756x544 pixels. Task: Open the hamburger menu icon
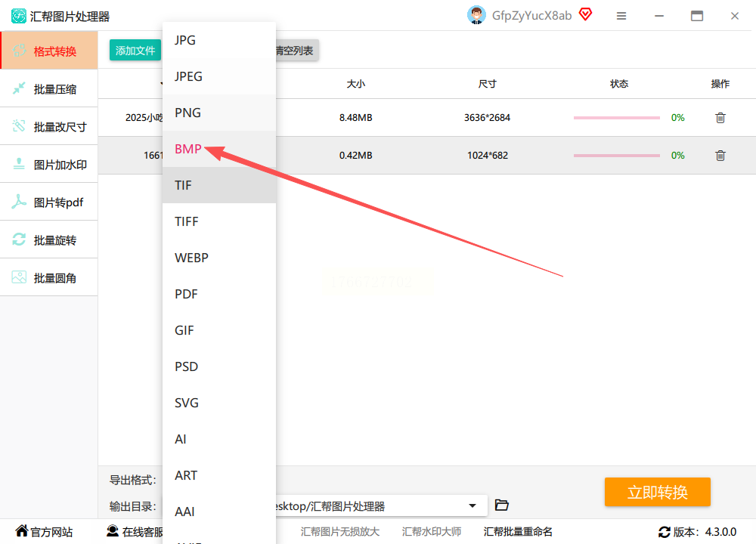pyautogui.click(x=621, y=16)
